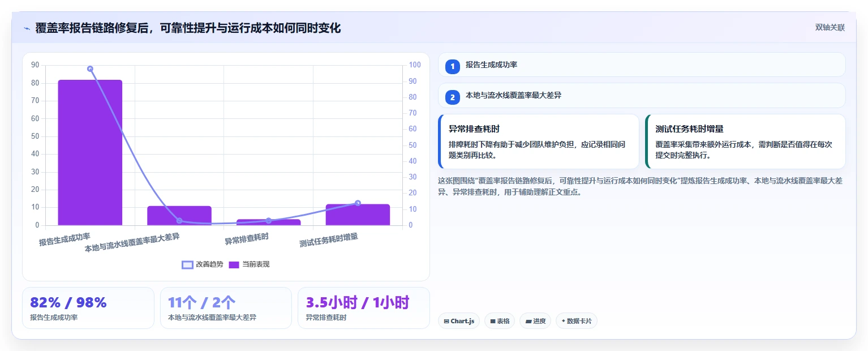
Task: Click the 报告生成成功率 caption under 82% / 98%
Action: (x=54, y=318)
